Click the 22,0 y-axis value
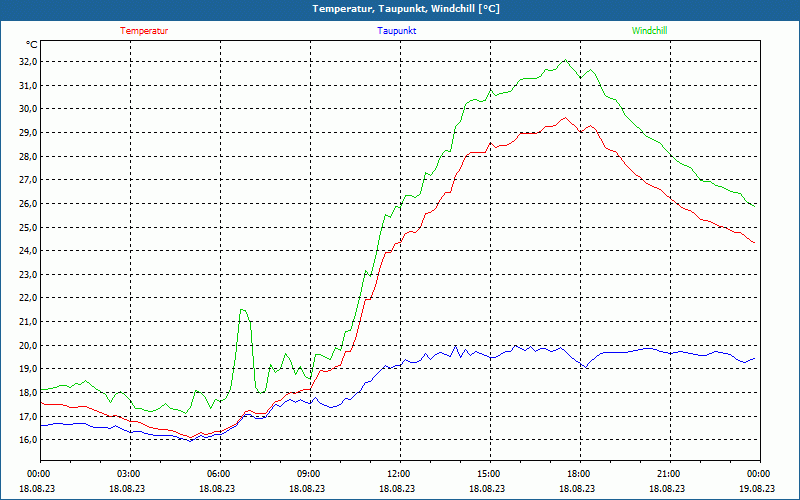 (x=29, y=298)
